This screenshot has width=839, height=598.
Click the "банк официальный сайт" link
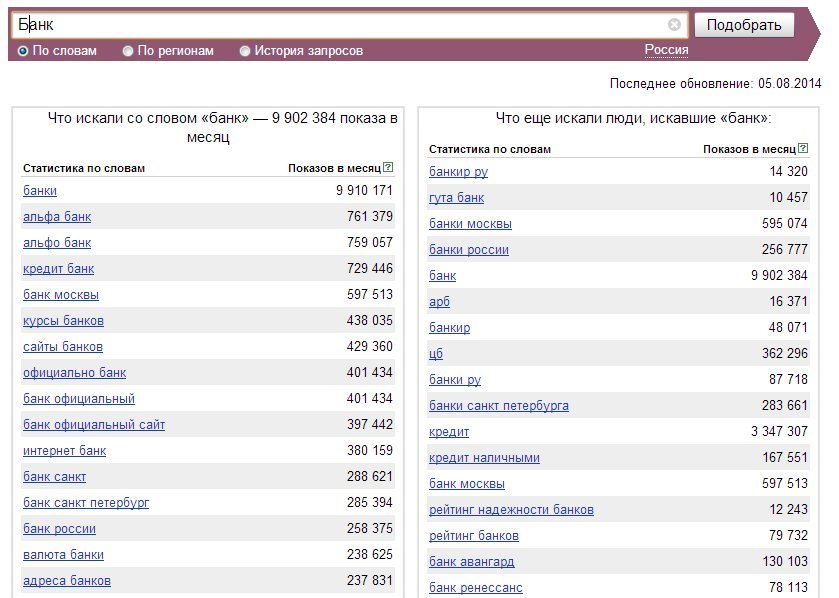(x=94, y=425)
